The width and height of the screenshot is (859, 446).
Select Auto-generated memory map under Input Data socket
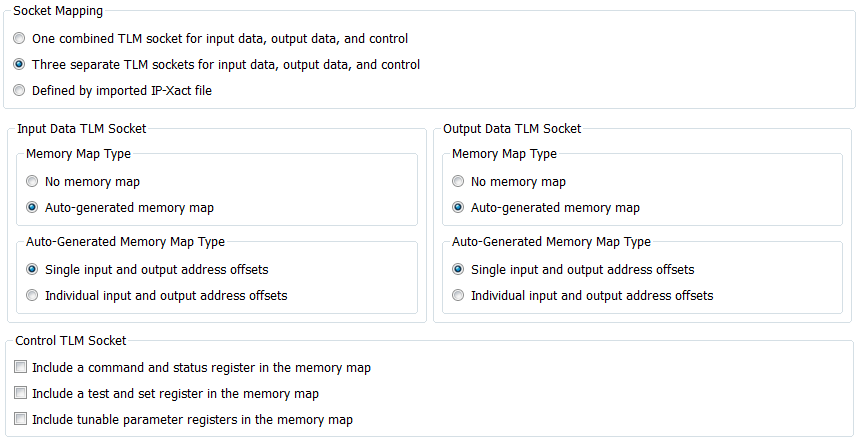[x=33, y=208]
